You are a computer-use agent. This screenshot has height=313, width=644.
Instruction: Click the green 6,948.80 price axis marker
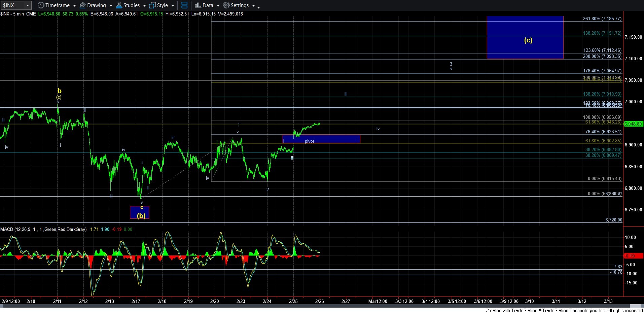coord(633,124)
